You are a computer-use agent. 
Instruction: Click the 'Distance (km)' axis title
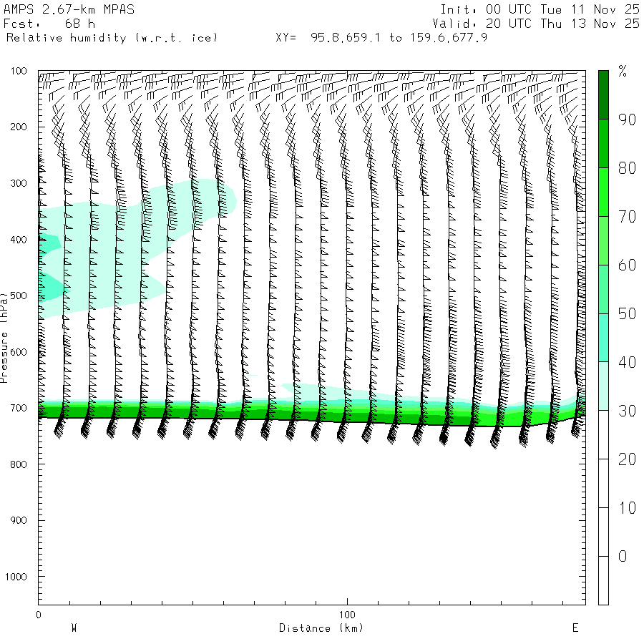click(x=321, y=628)
